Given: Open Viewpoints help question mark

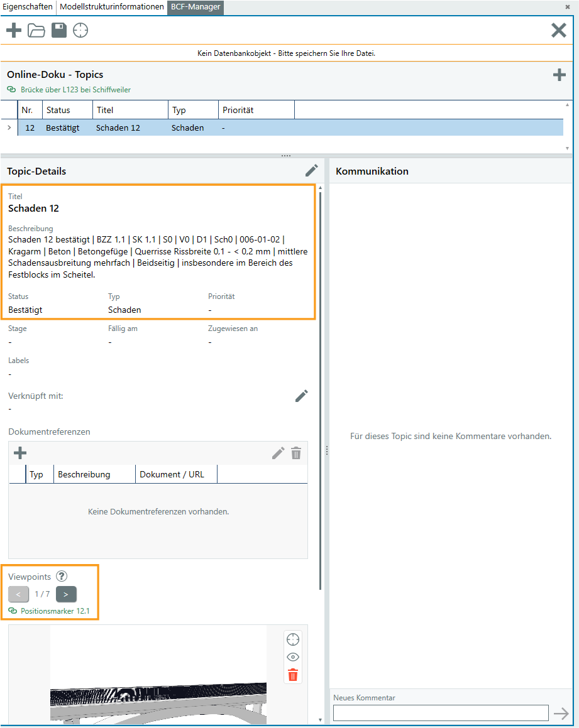Looking at the screenshot, I should coord(62,576).
